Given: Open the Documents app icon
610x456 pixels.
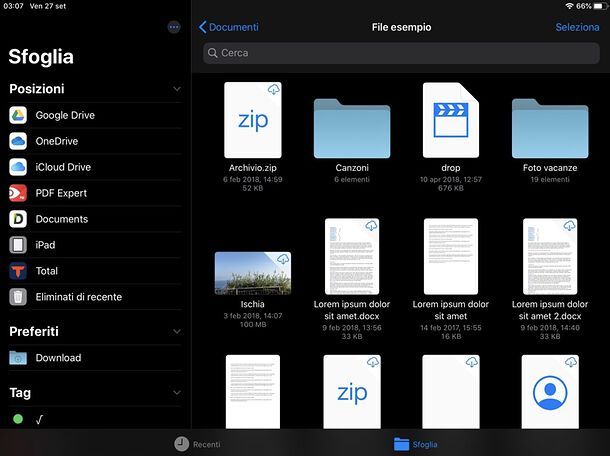Looking at the screenshot, I should (18, 219).
